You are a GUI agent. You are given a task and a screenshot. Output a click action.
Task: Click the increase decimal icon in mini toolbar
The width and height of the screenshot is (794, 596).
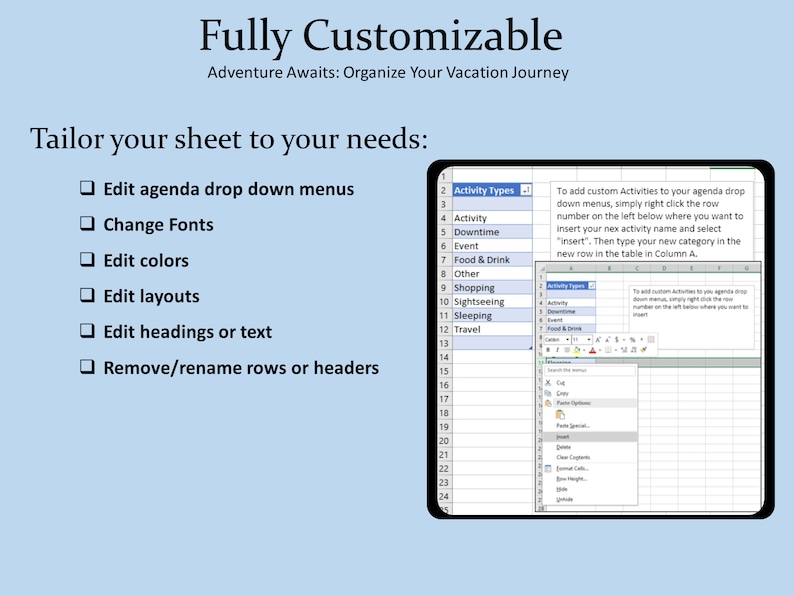624,350
